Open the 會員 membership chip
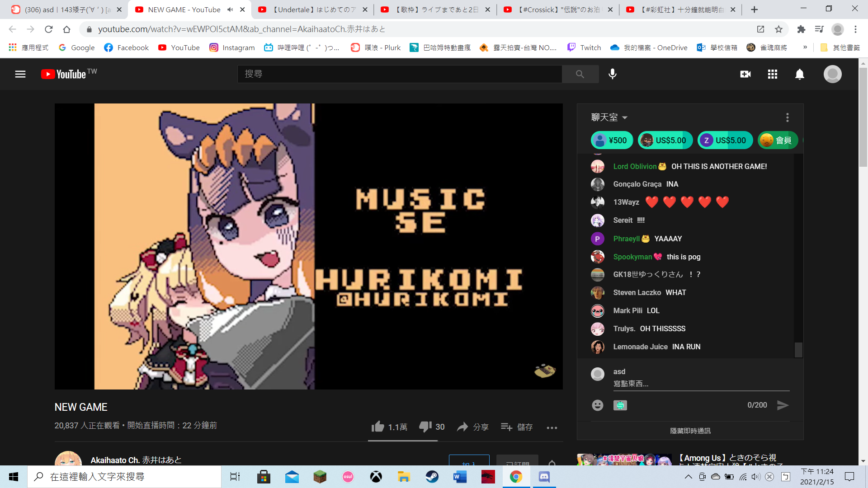The width and height of the screenshot is (868, 488). pyautogui.click(x=778, y=141)
